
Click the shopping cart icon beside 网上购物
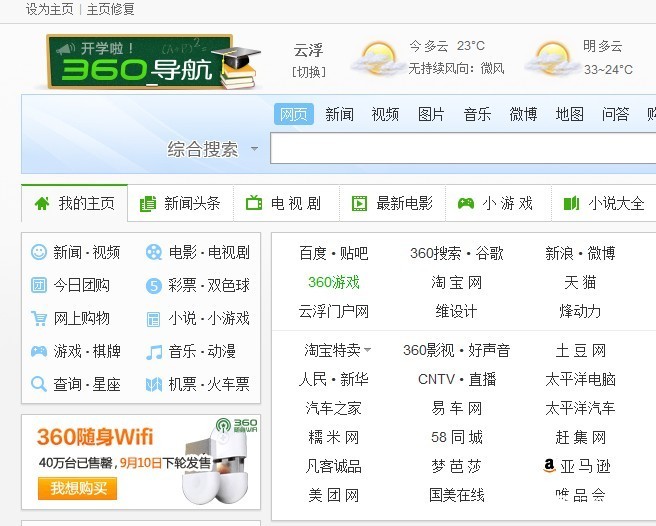coord(39,318)
